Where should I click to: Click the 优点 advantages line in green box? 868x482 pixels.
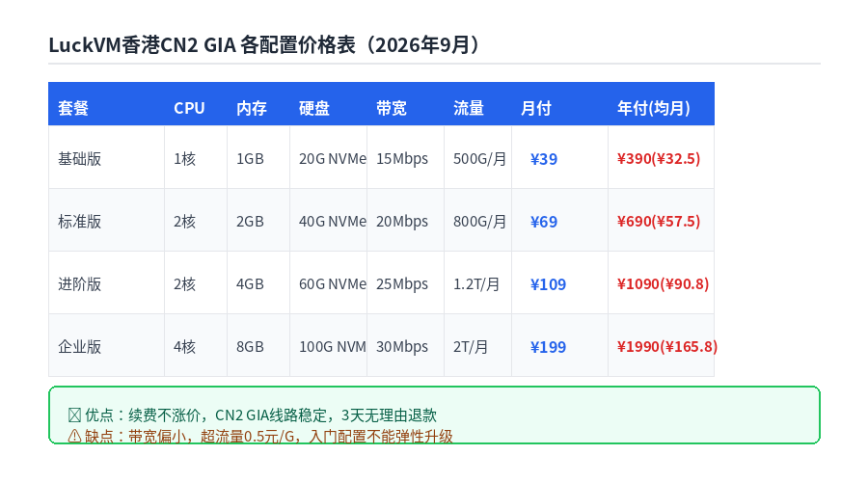pos(253,415)
